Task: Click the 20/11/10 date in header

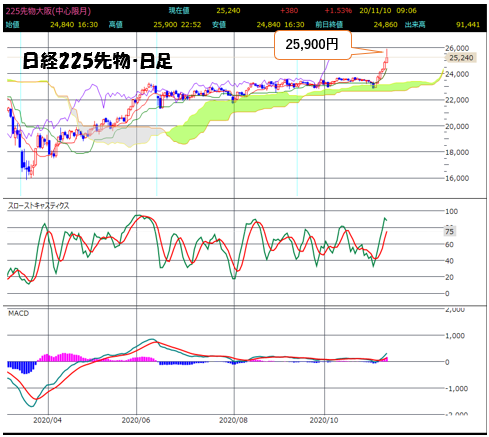Action: [375, 11]
